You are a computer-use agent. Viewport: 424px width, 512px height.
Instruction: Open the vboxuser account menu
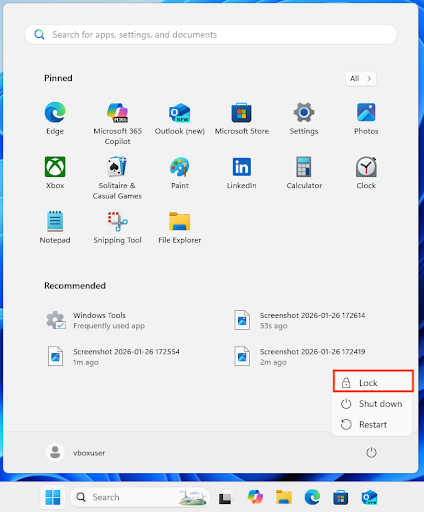pos(76,453)
